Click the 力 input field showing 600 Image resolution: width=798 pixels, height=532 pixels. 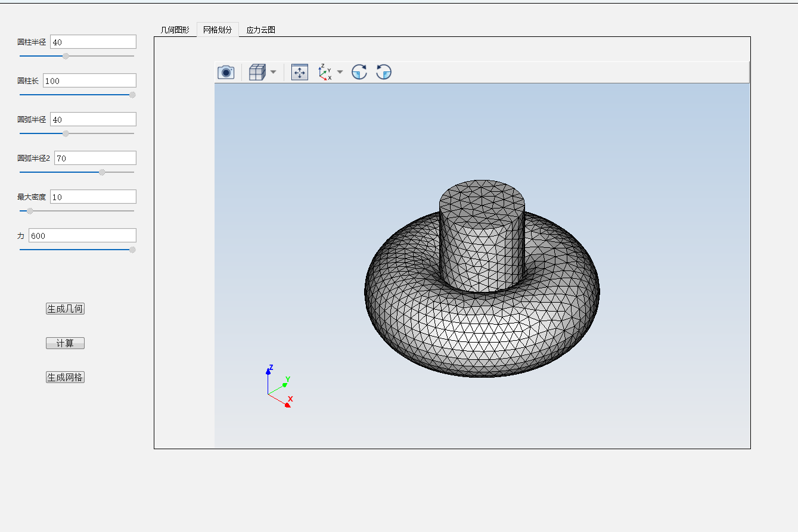coord(82,235)
